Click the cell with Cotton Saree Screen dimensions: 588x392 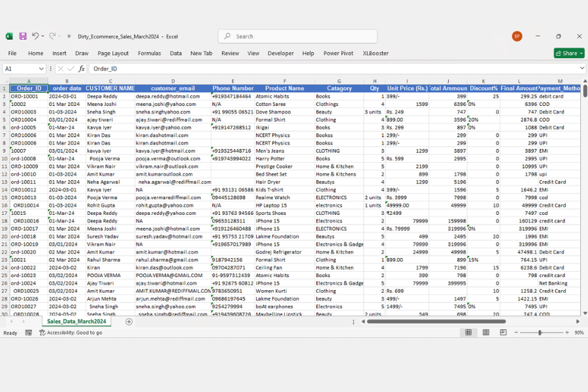pos(285,105)
